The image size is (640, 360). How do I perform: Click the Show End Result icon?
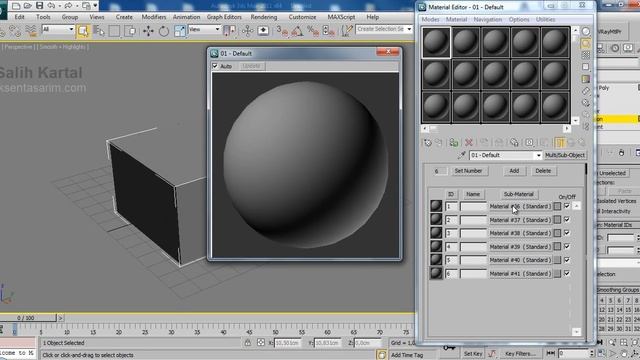click(560, 142)
